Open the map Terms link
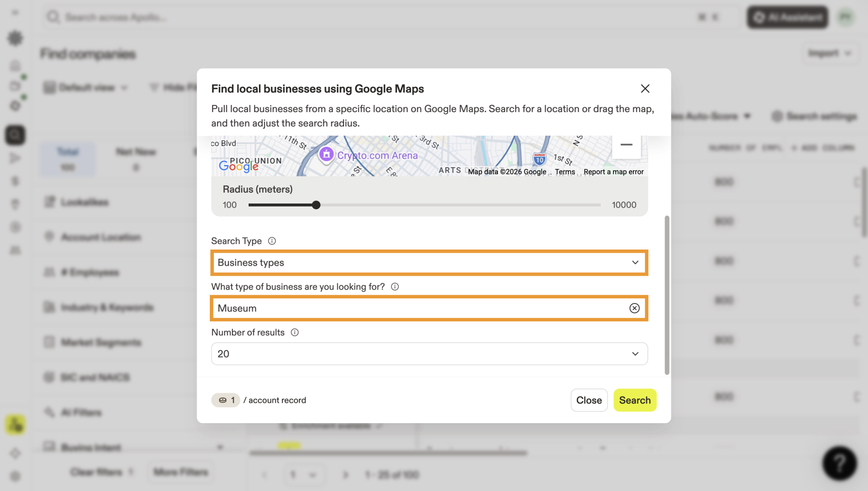Viewport: 868px width, 491px height. [565, 172]
